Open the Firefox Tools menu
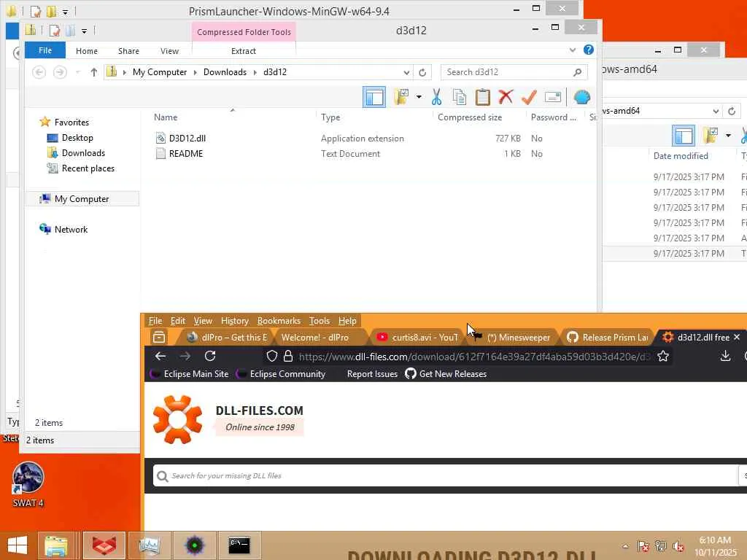The image size is (747, 560). [x=320, y=321]
